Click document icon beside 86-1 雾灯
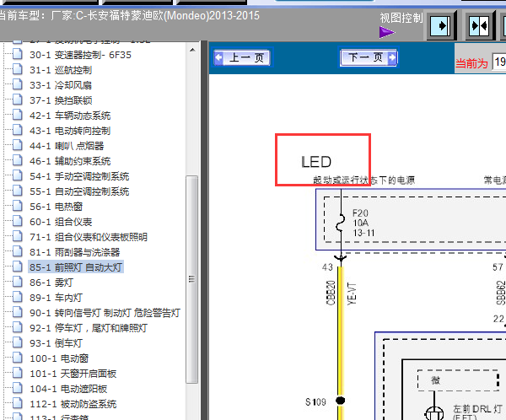The height and width of the screenshot is (420, 506). [18, 282]
